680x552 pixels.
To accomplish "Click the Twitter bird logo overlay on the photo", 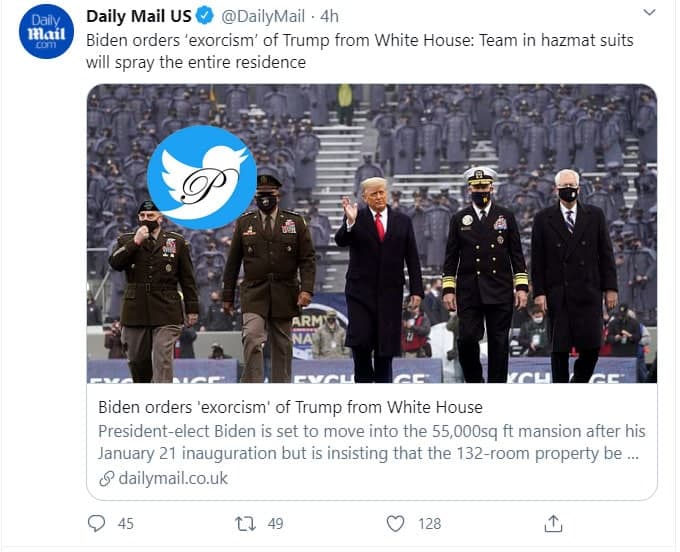I will point(201,176).
